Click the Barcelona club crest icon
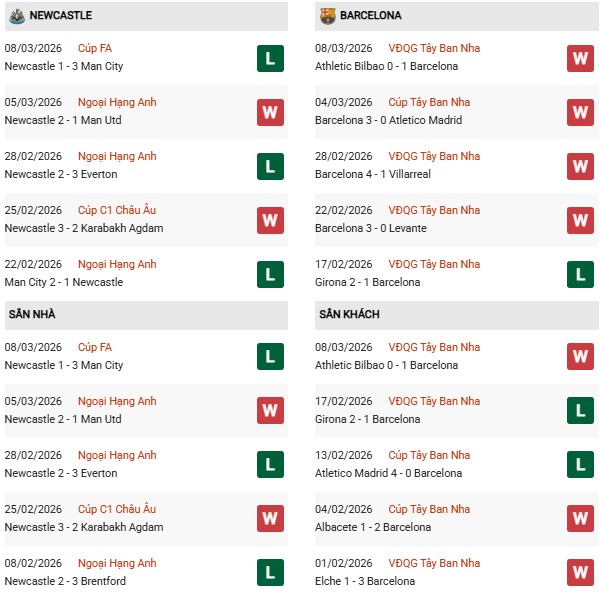The image size is (600, 594). 328,16
